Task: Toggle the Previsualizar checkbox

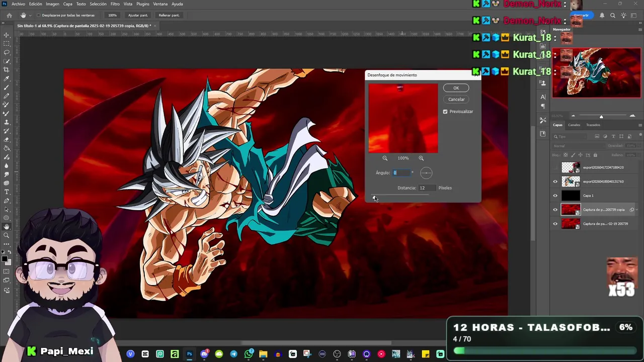Action: click(445, 112)
